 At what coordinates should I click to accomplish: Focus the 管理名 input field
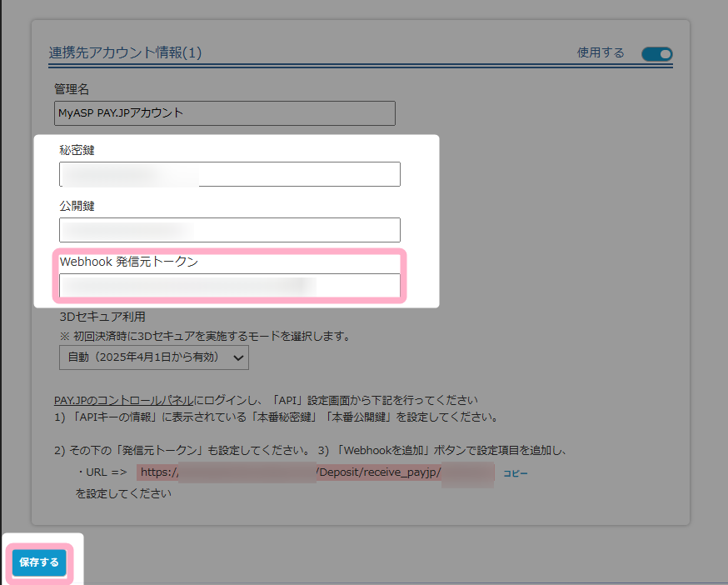224,113
